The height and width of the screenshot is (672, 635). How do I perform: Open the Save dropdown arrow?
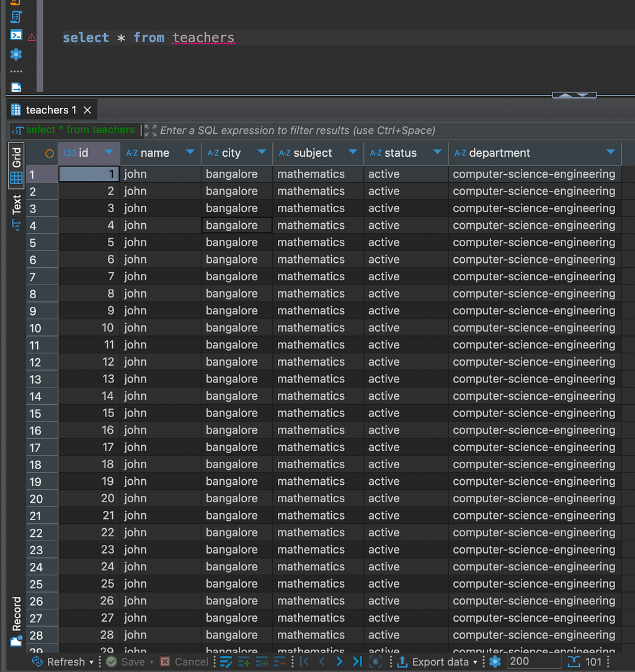click(x=151, y=663)
